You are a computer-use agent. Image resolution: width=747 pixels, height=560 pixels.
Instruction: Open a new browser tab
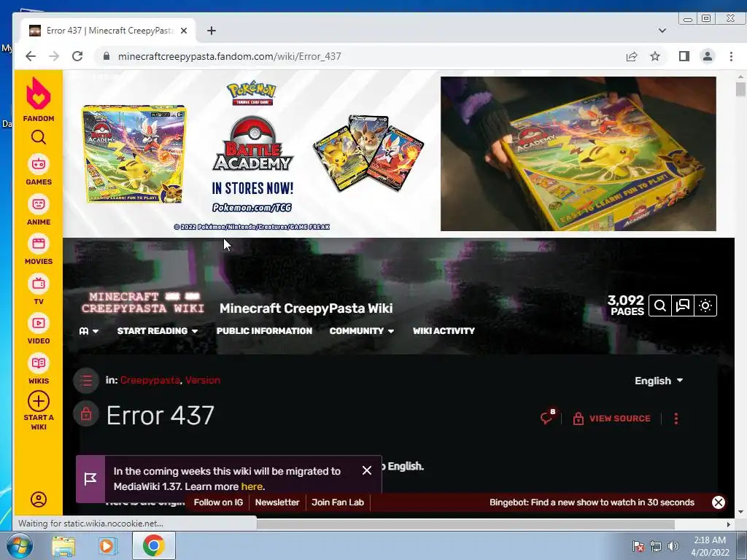212,31
